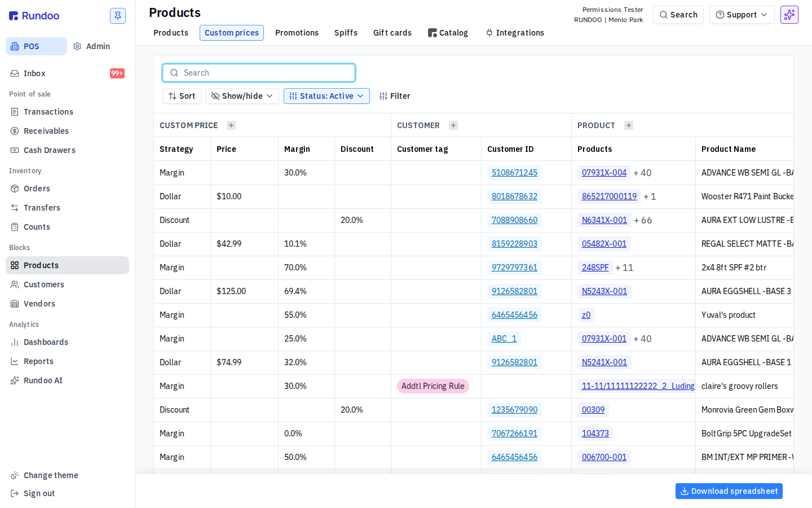
Task: Open the Integrations tab
Action: (515, 33)
